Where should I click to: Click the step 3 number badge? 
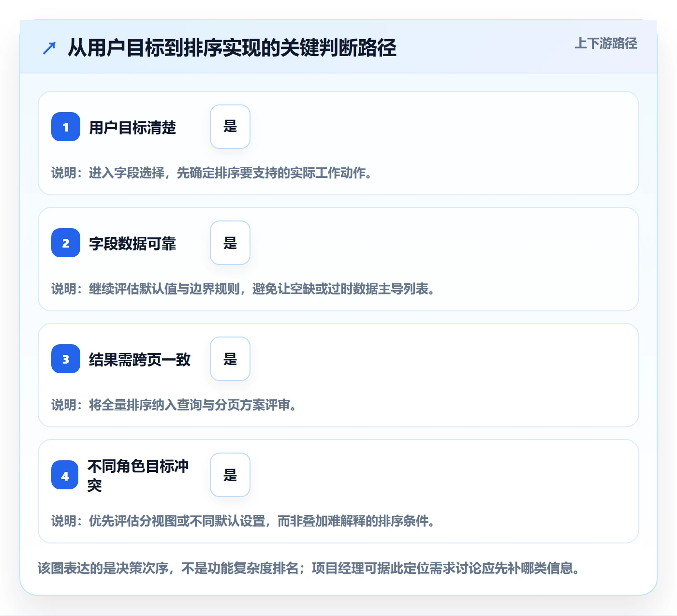[66, 359]
